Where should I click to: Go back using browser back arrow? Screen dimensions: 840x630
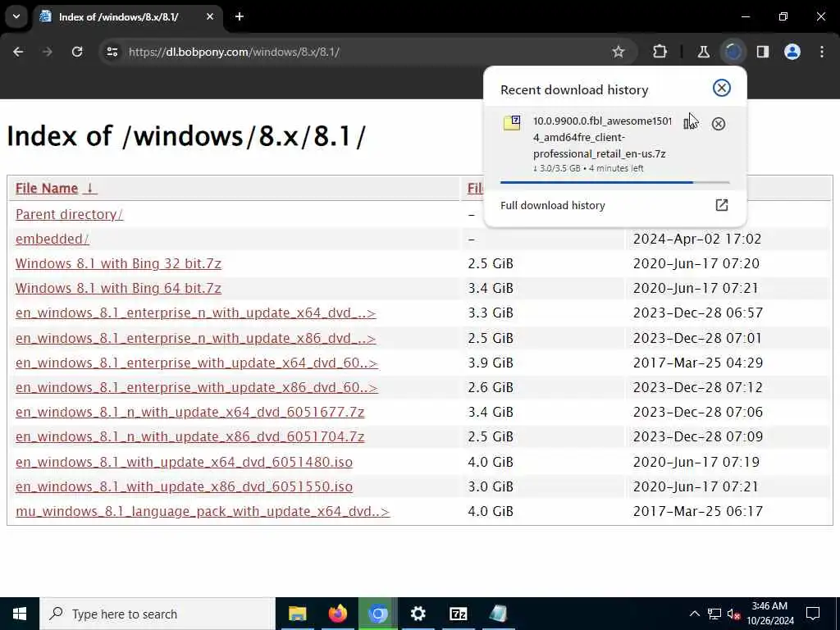click(x=18, y=52)
